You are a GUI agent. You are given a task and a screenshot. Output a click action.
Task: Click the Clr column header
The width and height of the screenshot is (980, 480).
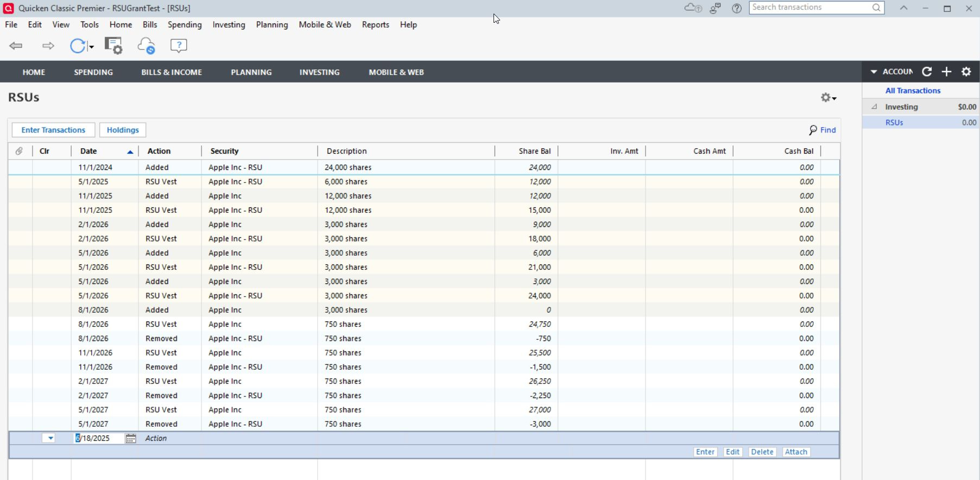(x=52, y=151)
